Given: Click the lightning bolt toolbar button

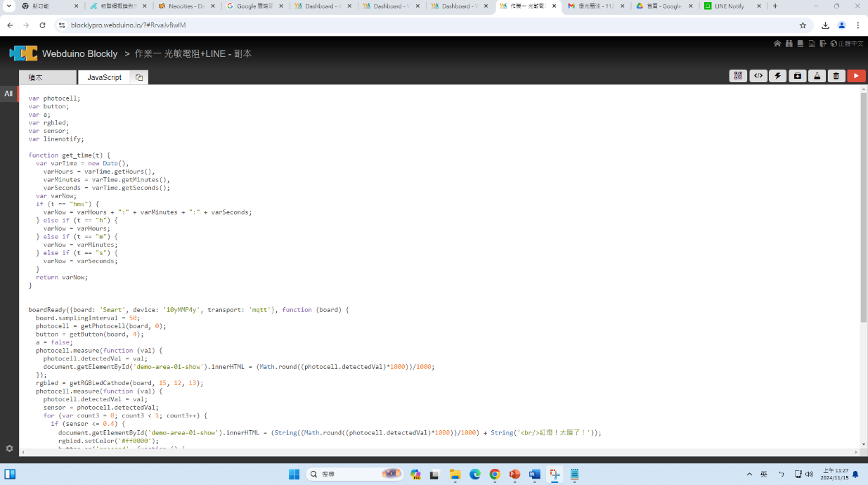Looking at the screenshot, I should point(777,76).
